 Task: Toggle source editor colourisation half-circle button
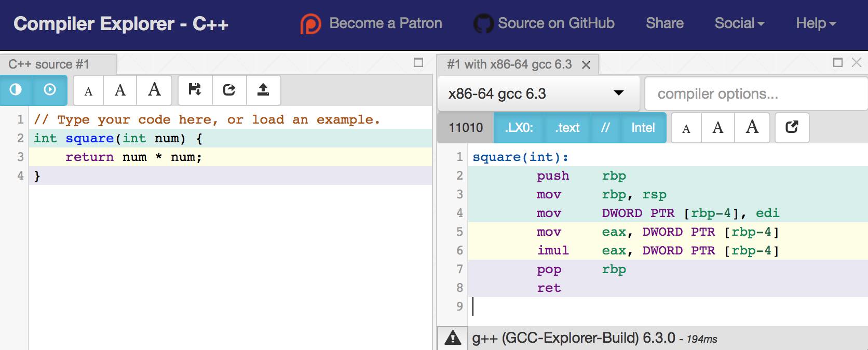(x=16, y=90)
